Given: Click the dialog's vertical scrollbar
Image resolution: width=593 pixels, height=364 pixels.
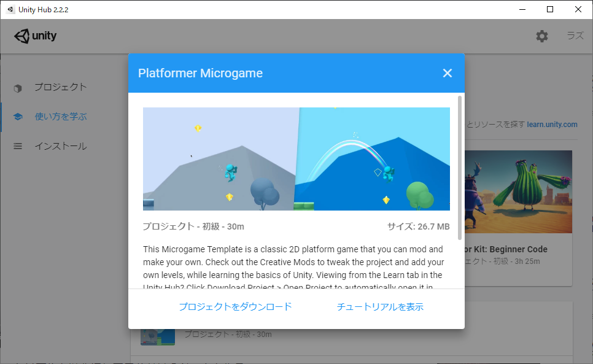Looking at the screenshot, I should (x=460, y=168).
